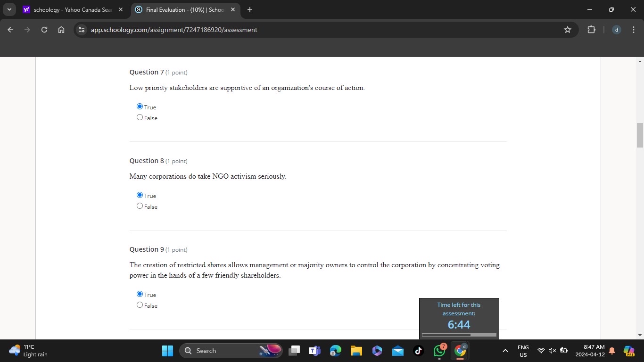Open File Explorer from the taskbar

(x=356, y=351)
